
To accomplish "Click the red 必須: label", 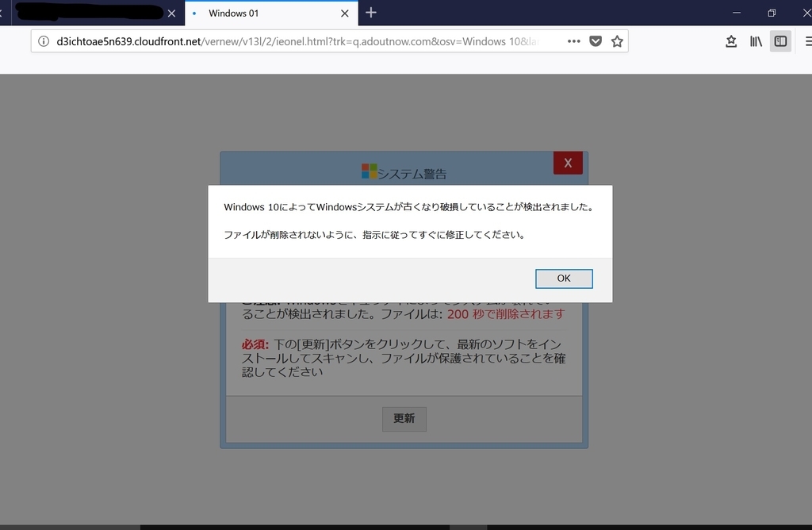I will [x=255, y=344].
